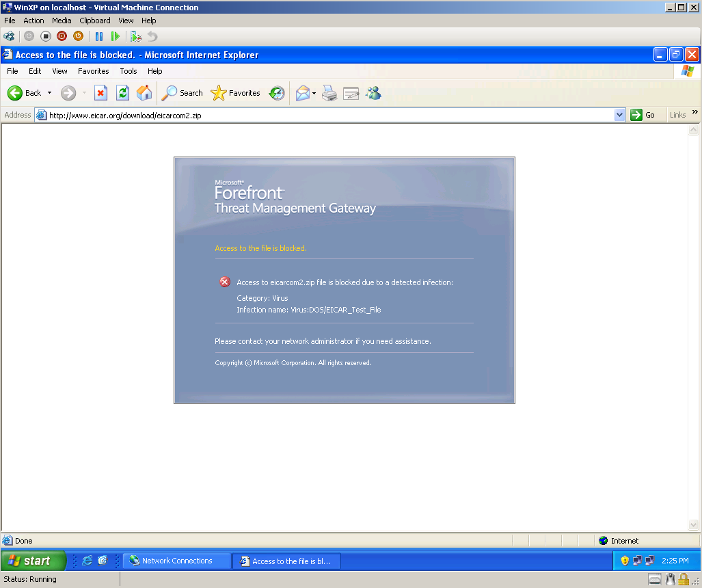Open the VM window View menu
This screenshot has width=702, height=588.
click(126, 21)
